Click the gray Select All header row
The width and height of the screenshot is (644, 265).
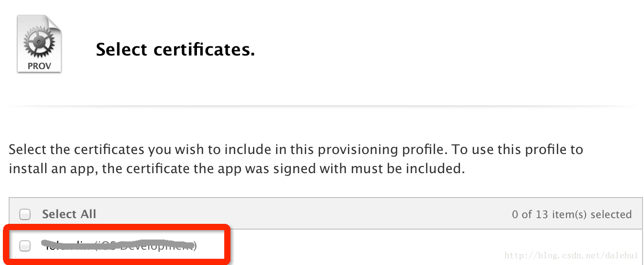326,214
